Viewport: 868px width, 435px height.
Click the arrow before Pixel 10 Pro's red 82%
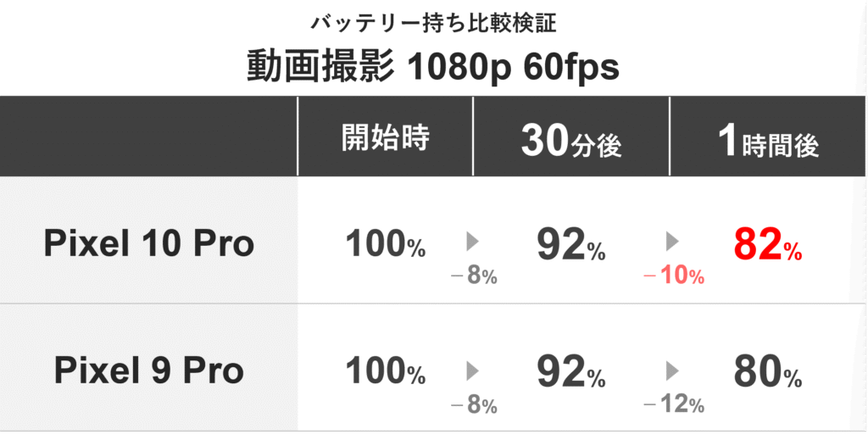click(673, 243)
